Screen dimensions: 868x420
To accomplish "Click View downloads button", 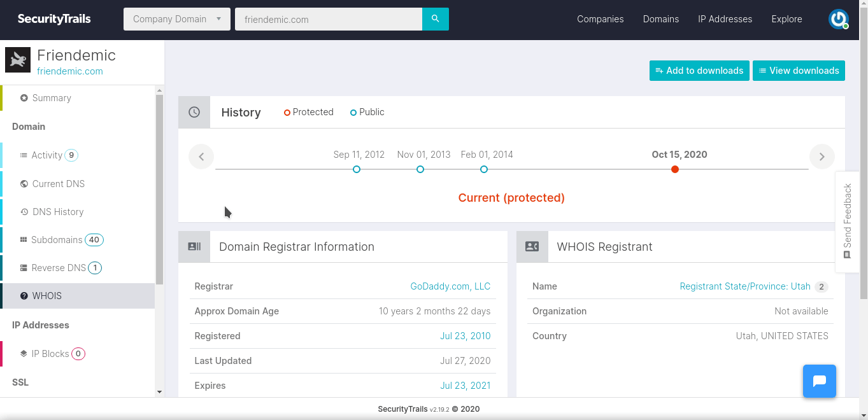I will point(799,71).
